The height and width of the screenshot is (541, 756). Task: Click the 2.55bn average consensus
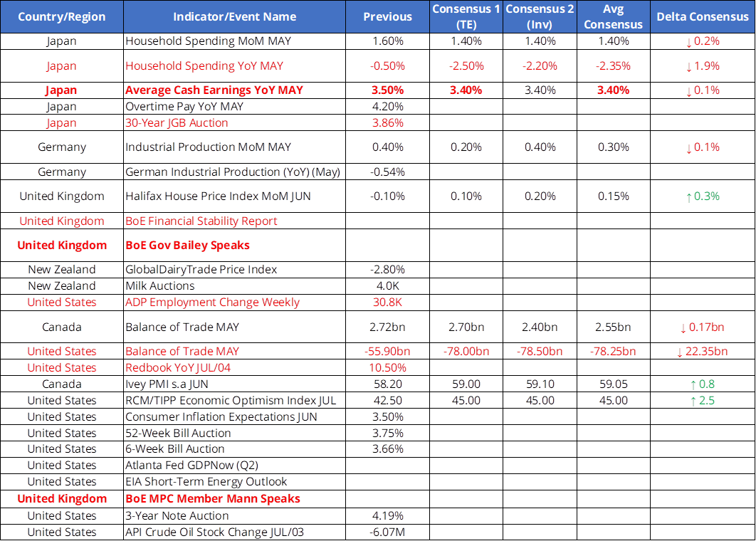point(614,327)
